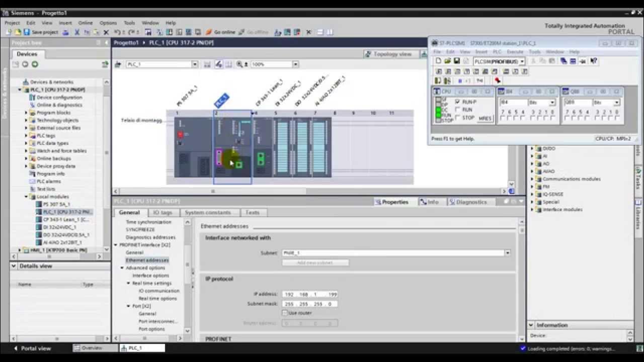Expand Communications modules in hardware catalog
This screenshot has height=362, width=644.
pyautogui.click(x=532, y=179)
